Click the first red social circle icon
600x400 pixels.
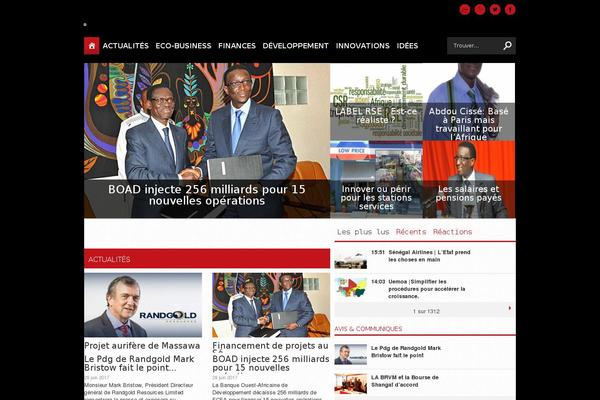click(x=465, y=10)
